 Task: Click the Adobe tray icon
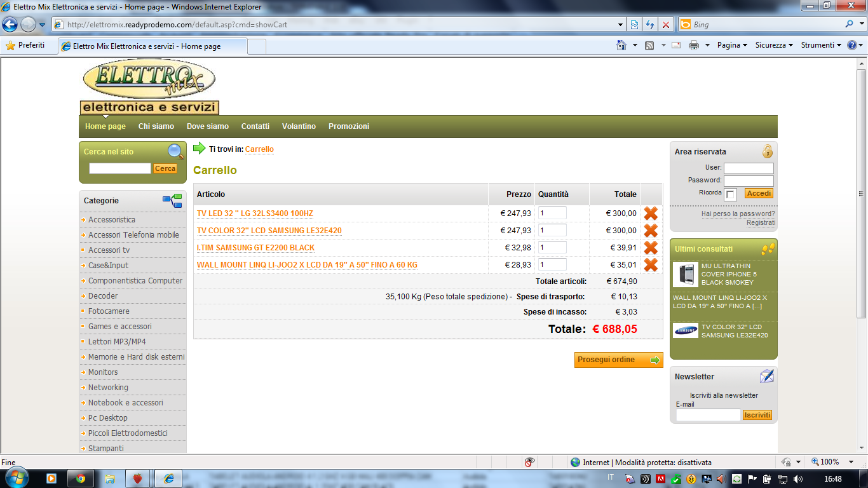pyautogui.click(x=660, y=478)
